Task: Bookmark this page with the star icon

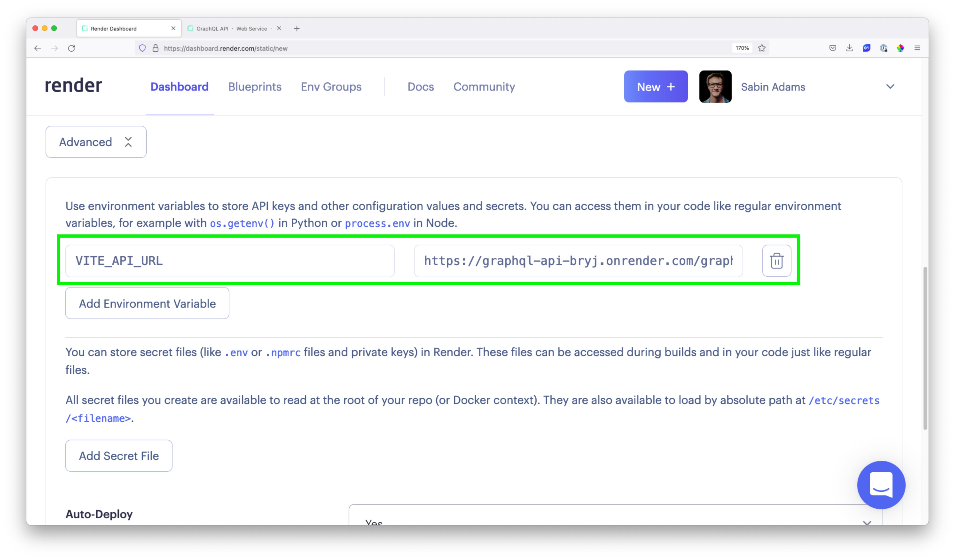Action: 762,48
